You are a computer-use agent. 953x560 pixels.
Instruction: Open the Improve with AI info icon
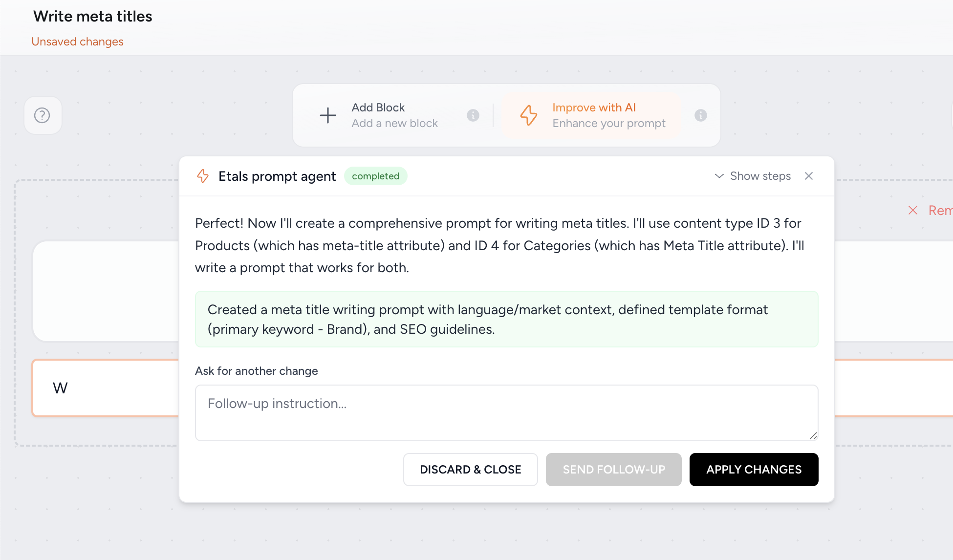(x=701, y=115)
